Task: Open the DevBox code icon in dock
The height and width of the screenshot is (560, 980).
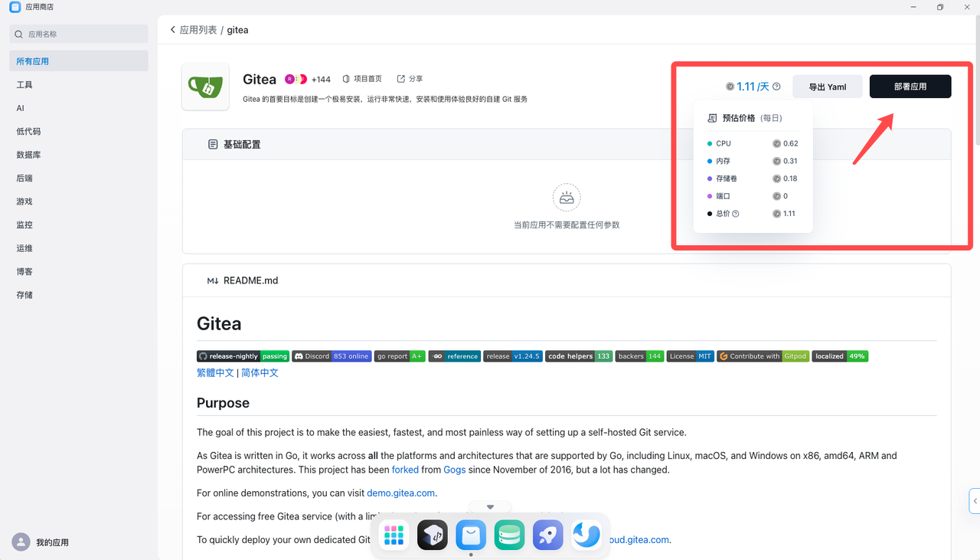Action: (433, 535)
